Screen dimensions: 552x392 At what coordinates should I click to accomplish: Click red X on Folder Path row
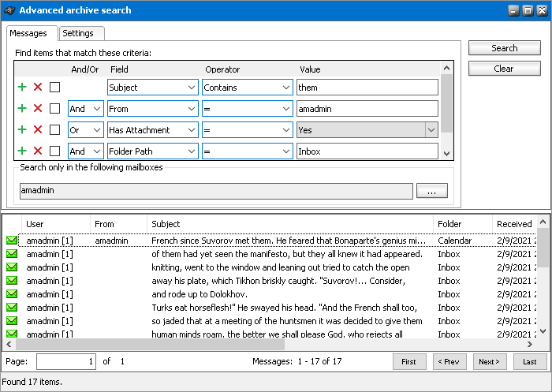click(38, 151)
